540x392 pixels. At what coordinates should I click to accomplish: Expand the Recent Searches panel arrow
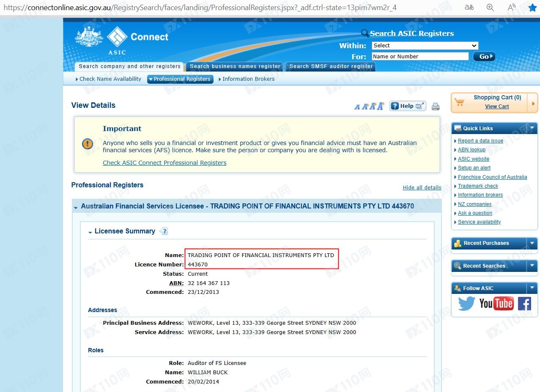point(532,266)
